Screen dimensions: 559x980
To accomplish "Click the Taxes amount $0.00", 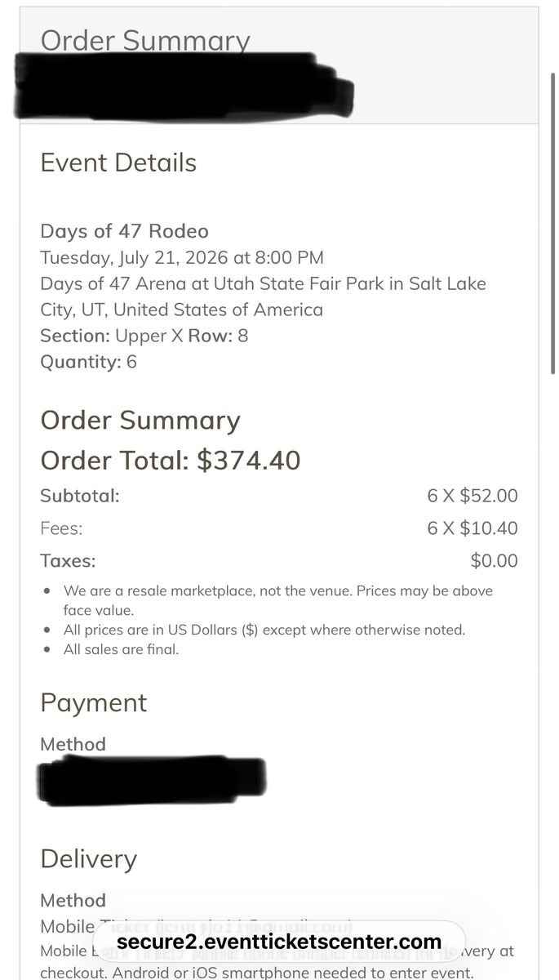I will click(x=495, y=561).
